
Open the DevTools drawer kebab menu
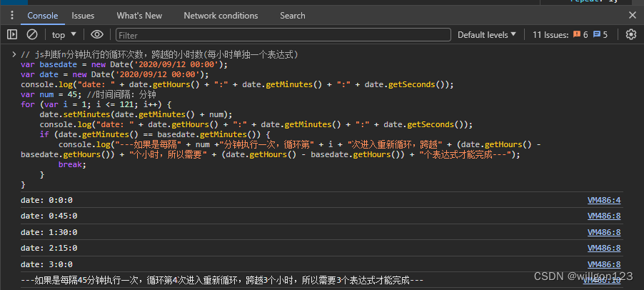[12, 16]
